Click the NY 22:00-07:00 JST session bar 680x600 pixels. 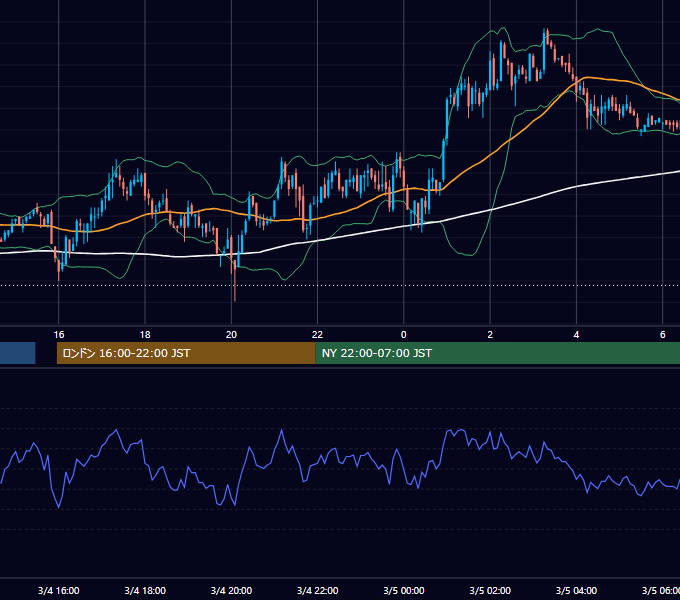(497, 353)
